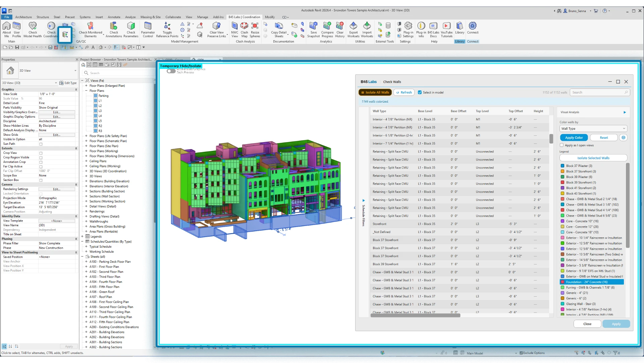Toggle the Section Box checkbox
Screen dimensions: 644x363
tap(41, 180)
